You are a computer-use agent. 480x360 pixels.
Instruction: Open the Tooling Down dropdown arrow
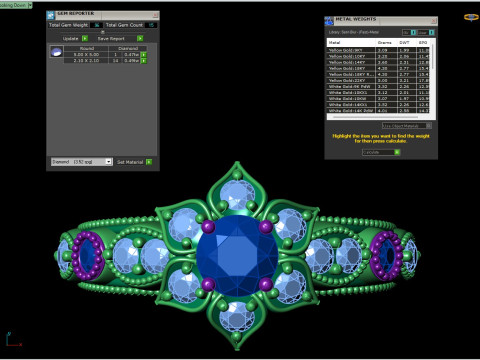(30, 5)
